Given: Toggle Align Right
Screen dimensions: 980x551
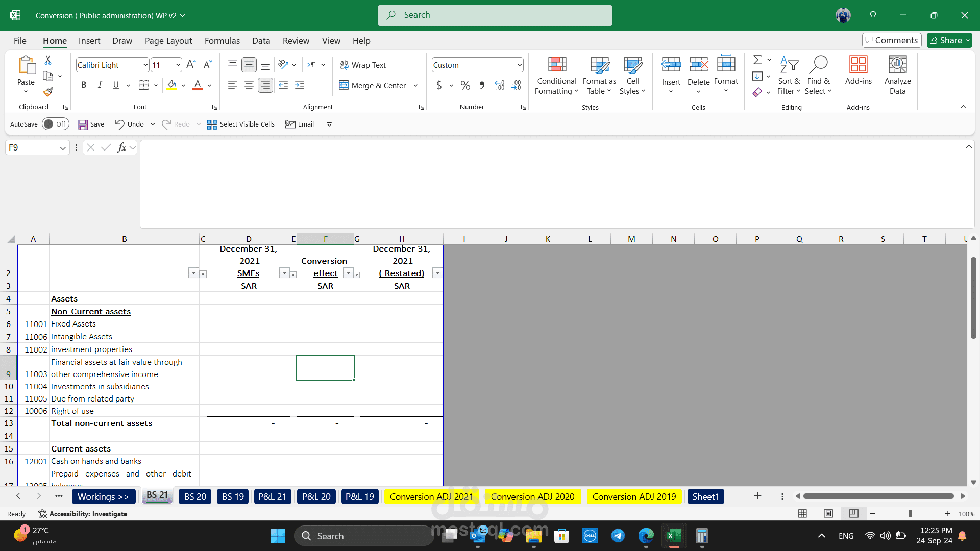Looking at the screenshot, I should [265, 85].
